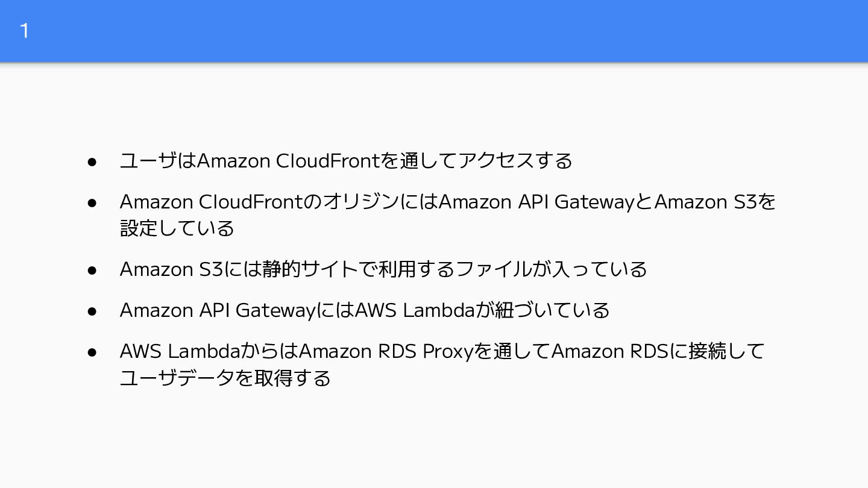Click the continuation line "設定している"
This screenshot has height=488, width=868.
pos(177,228)
